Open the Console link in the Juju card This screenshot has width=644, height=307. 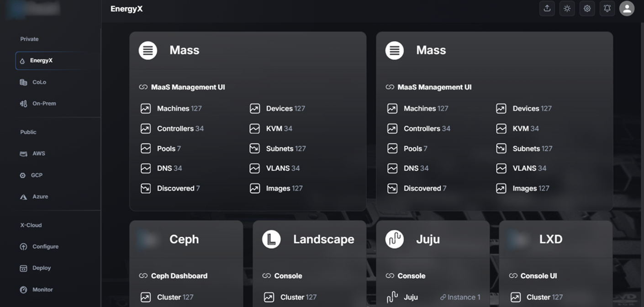tap(406, 276)
